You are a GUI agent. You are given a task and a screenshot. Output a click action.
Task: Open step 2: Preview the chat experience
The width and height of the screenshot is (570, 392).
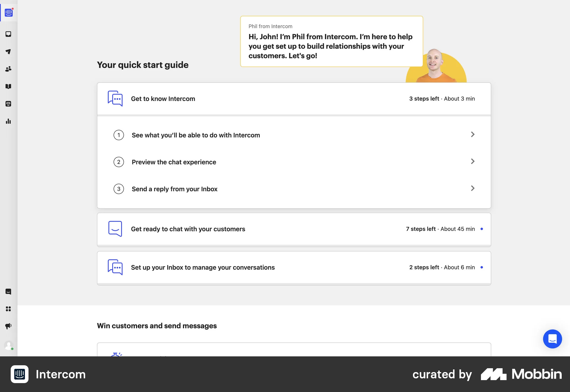pyautogui.click(x=174, y=162)
